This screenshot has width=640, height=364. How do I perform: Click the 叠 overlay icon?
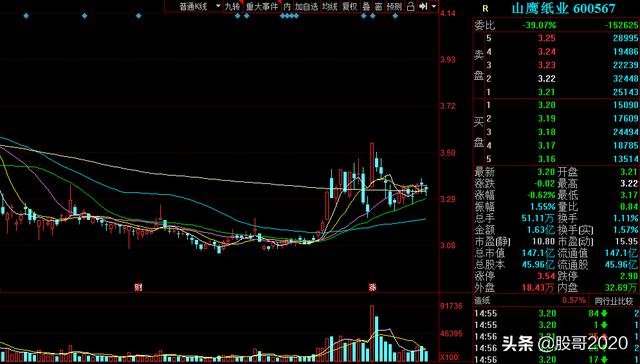click(366, 6)
